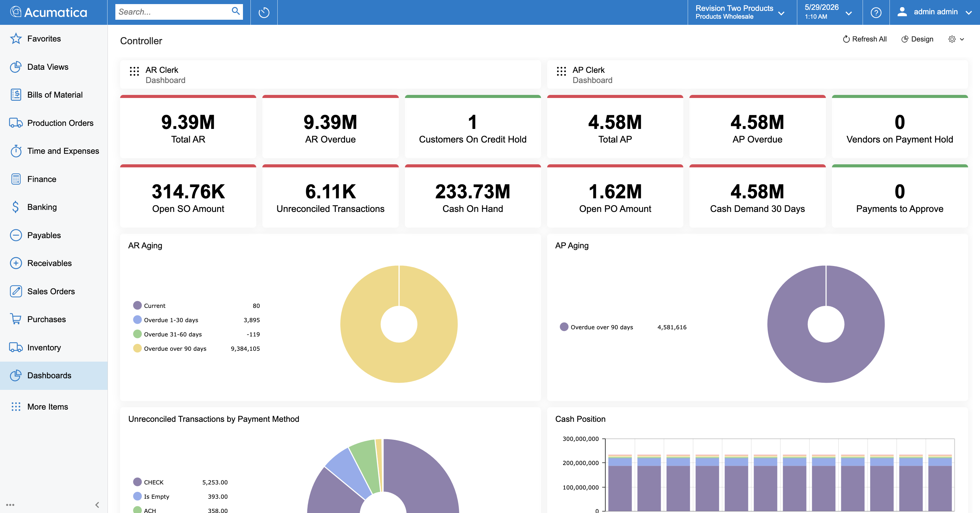
Task: Open the Banking workspace
Action: tap(54, 207)
